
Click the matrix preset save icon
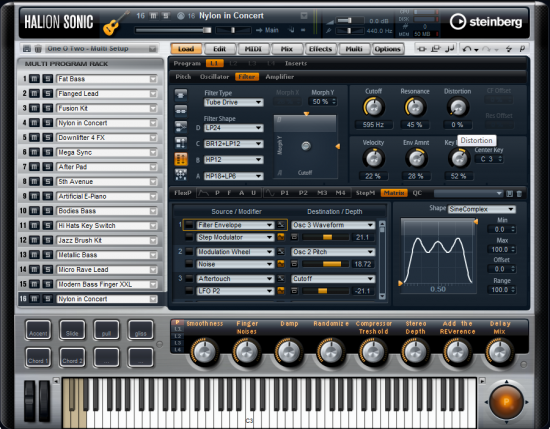[510, 194]
